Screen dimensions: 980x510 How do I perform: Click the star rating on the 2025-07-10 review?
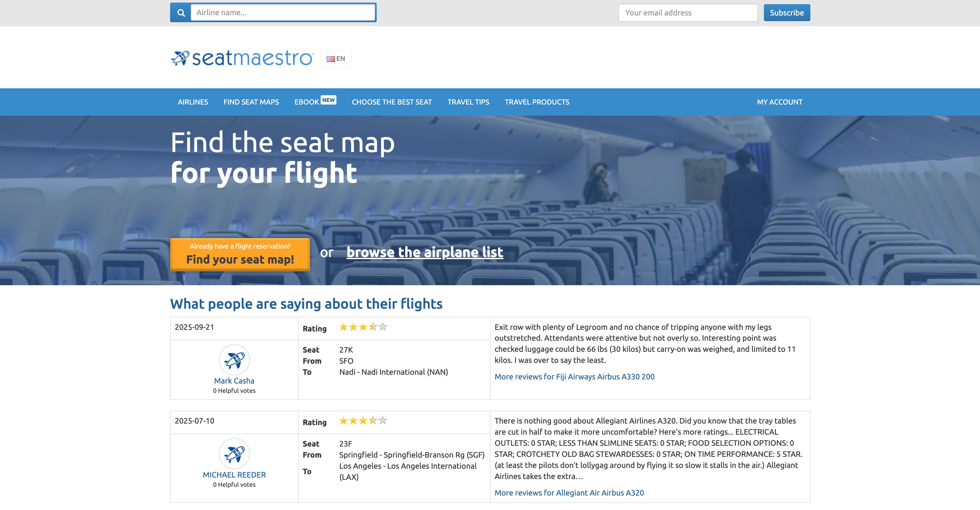tap(363, 421)
